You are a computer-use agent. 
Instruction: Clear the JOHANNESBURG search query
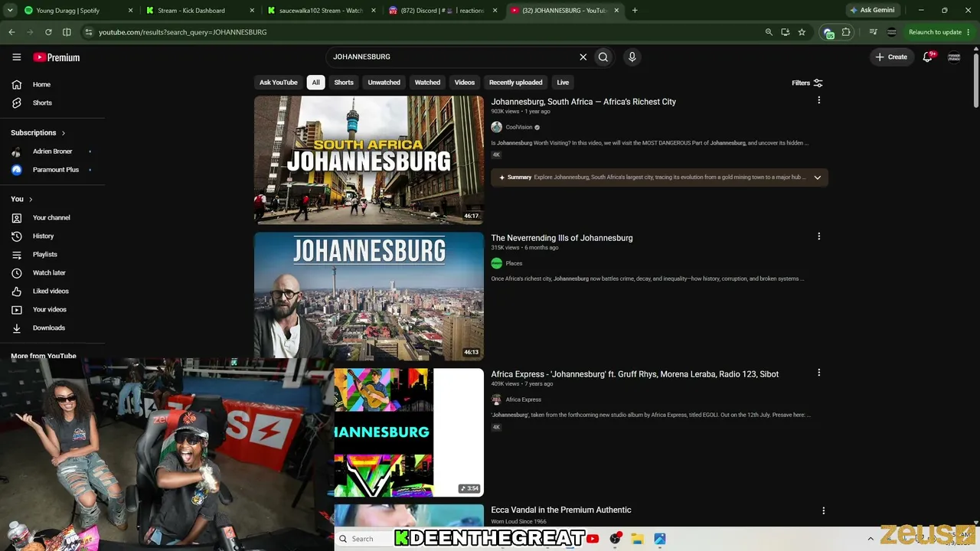[x=583, y=57]
